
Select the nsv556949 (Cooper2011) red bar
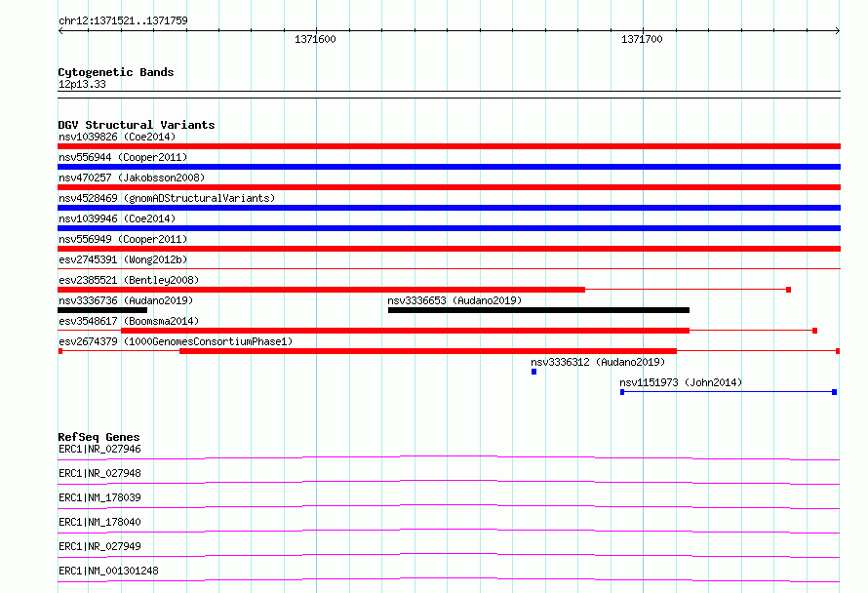[x=449, y=249]
